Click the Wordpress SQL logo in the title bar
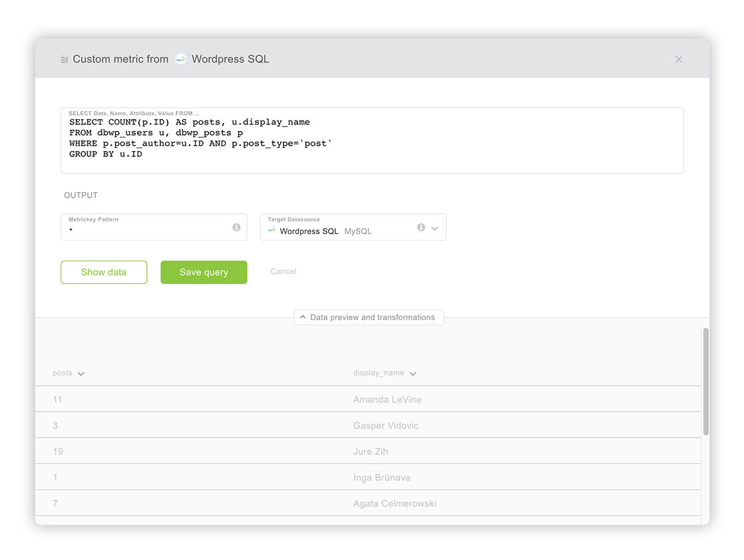The image size is (744, 560). coord(180,59)
